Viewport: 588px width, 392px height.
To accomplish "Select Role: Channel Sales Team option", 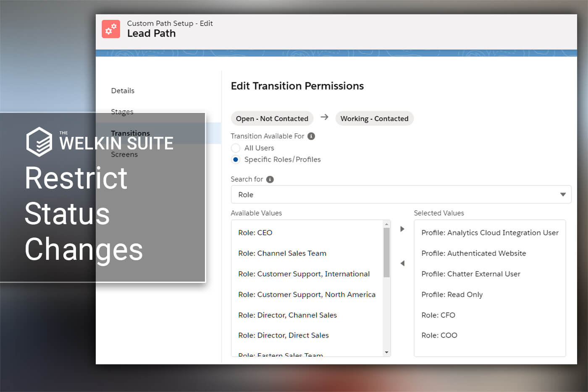I will click(x=282, y=253).
